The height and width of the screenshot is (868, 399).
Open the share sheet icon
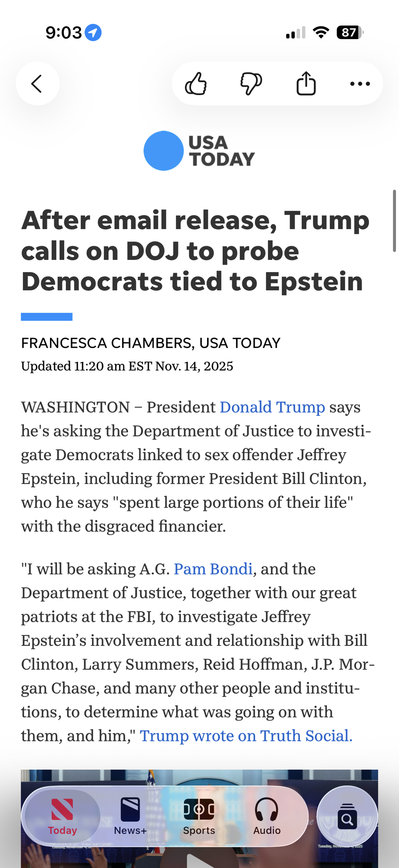[306, 84]
